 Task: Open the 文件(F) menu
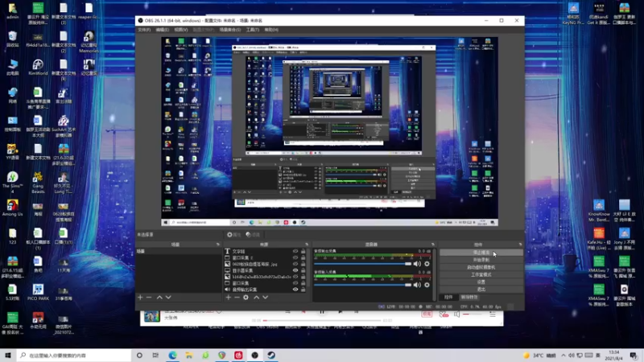click(x=144, y=30)
